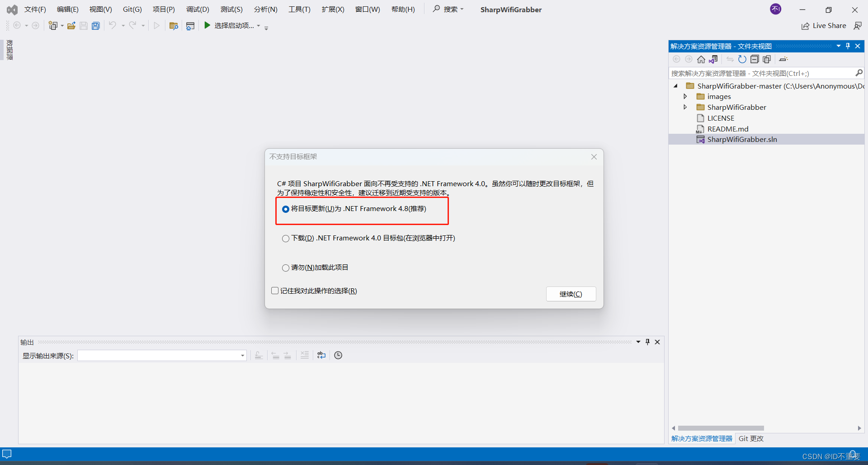The image size is (868, 465).
Task: Refresh the Solution Explorer
Action: pyautogui.click(x=742, y=59)
